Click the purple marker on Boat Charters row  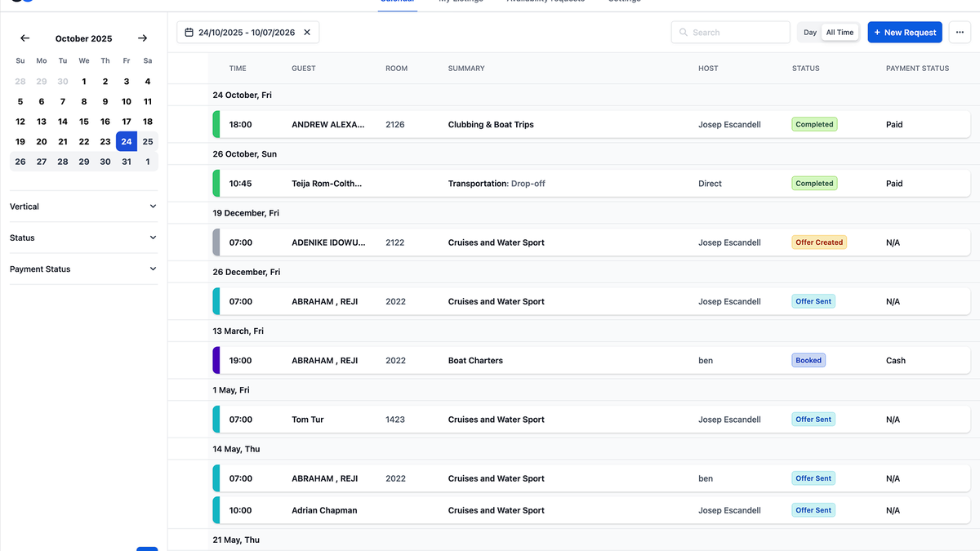click(216, 360)
